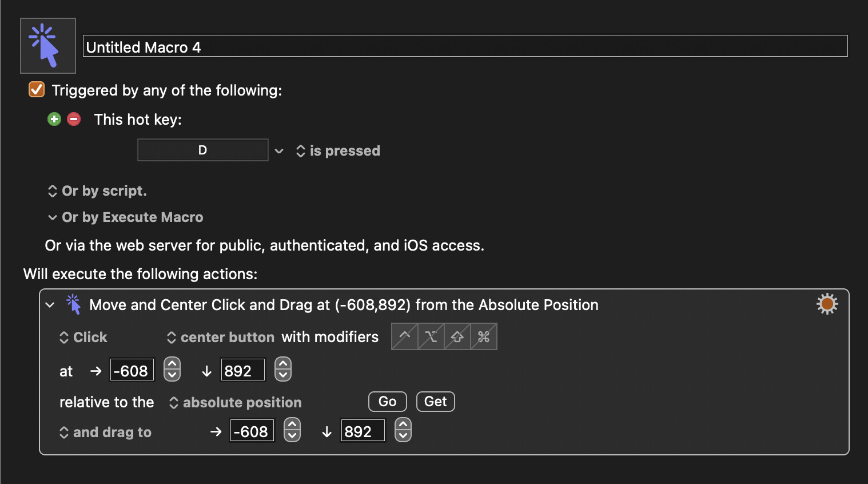Open the 'Or by script' popup
The width and height of the screenshot is (868, 484).
[97, 191]
